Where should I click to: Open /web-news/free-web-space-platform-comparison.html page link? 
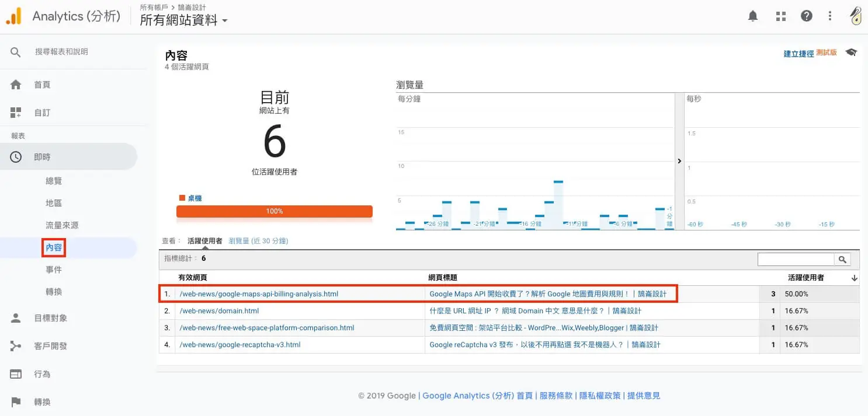[x=267, y=328]
